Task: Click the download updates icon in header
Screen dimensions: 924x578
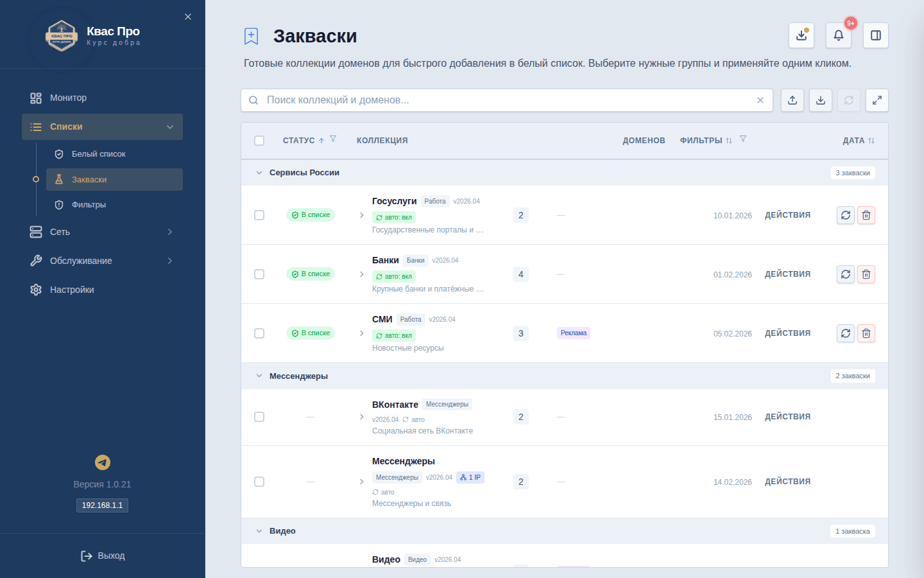Action: coord(801,35)
